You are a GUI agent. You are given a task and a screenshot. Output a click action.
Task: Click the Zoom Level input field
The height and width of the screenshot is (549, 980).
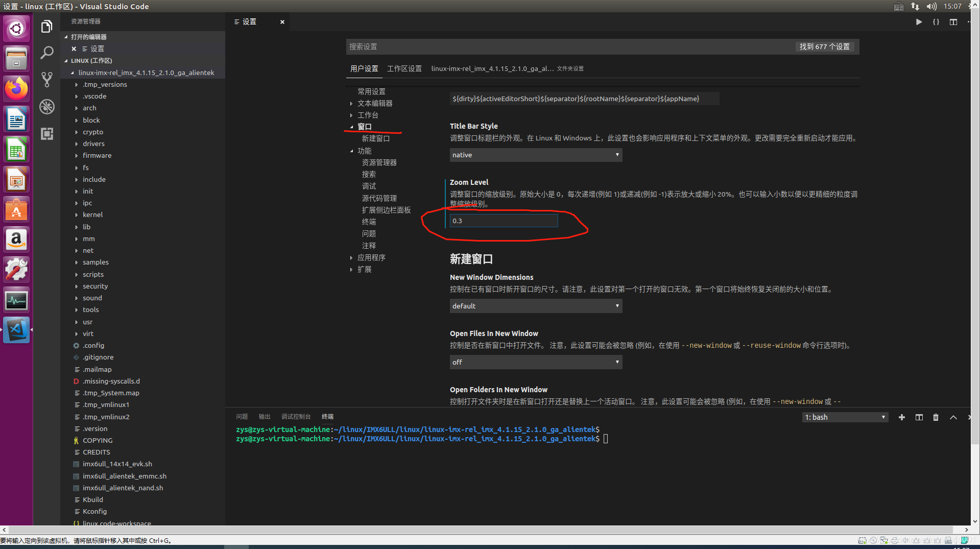504,221
